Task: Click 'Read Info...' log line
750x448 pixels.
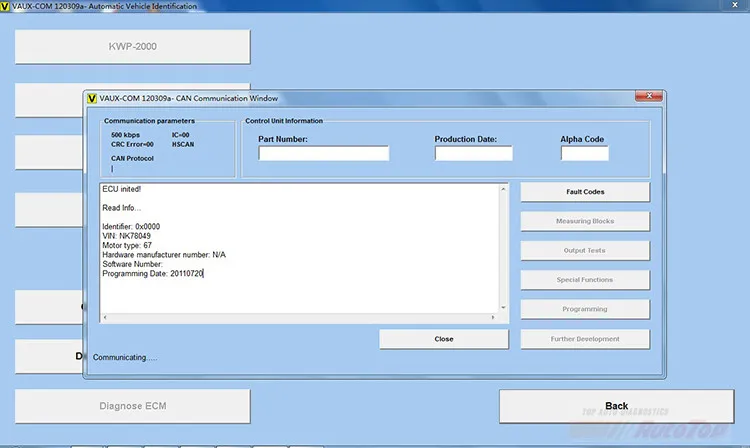Action: click(x=121, y=208)
